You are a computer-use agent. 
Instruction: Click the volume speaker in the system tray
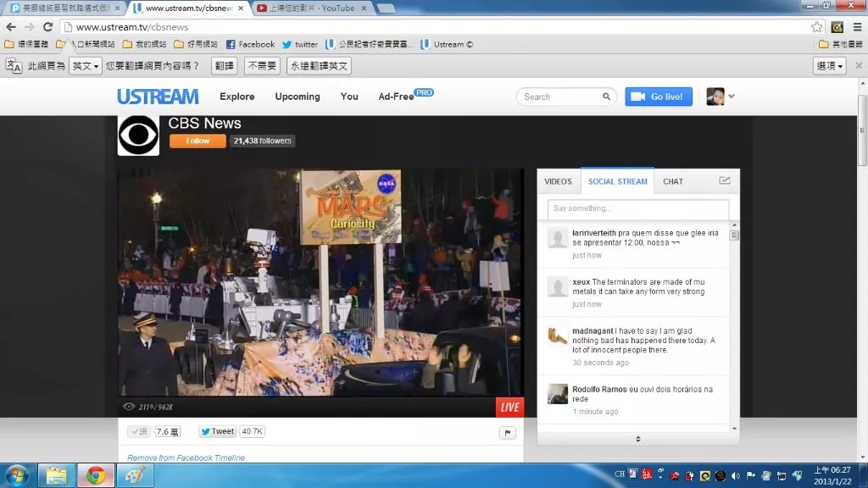[x=735, y=475]
